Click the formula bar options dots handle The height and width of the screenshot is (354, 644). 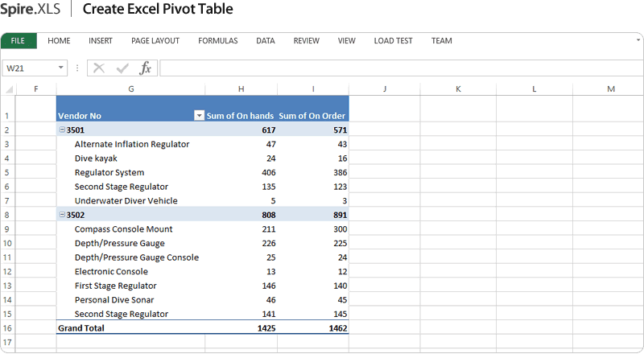coord(77,68)
